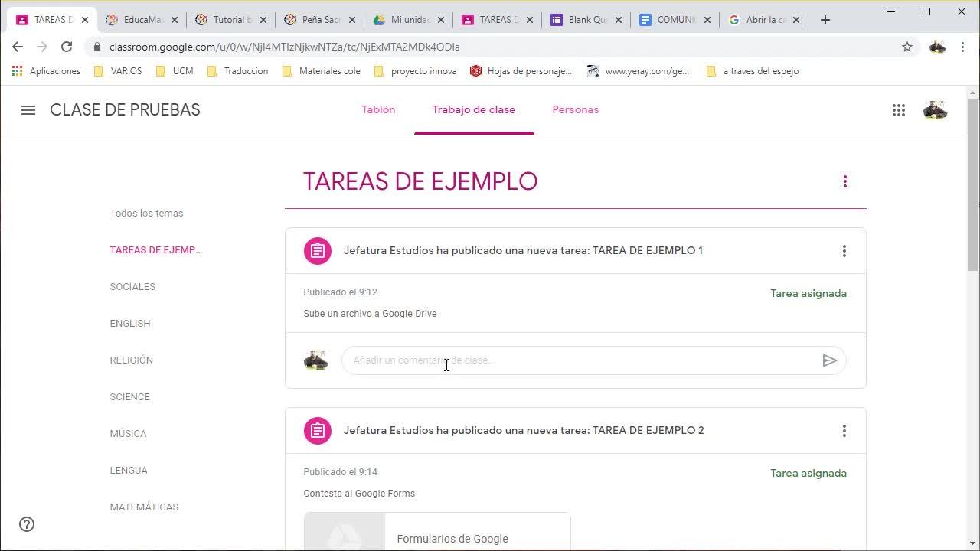Filter by the SOCIALES topic
980x551 pixels.
pyautogui.click(x=132, y=287)
